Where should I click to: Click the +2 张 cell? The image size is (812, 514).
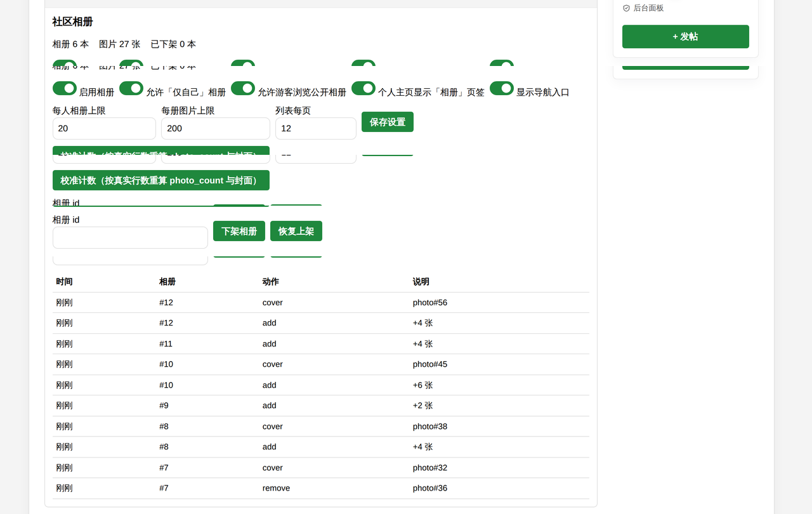pyautogui.click(x=423, y=405)
